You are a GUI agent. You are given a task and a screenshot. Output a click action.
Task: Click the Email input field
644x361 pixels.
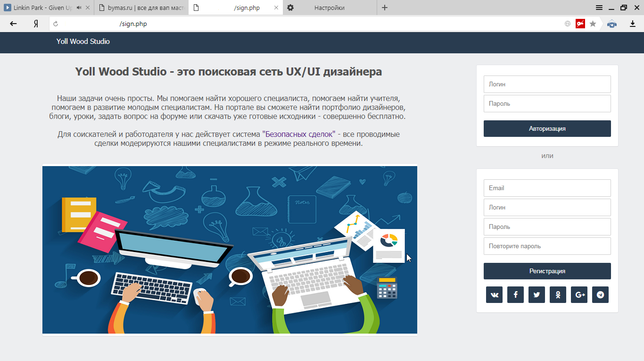(547, 188)
